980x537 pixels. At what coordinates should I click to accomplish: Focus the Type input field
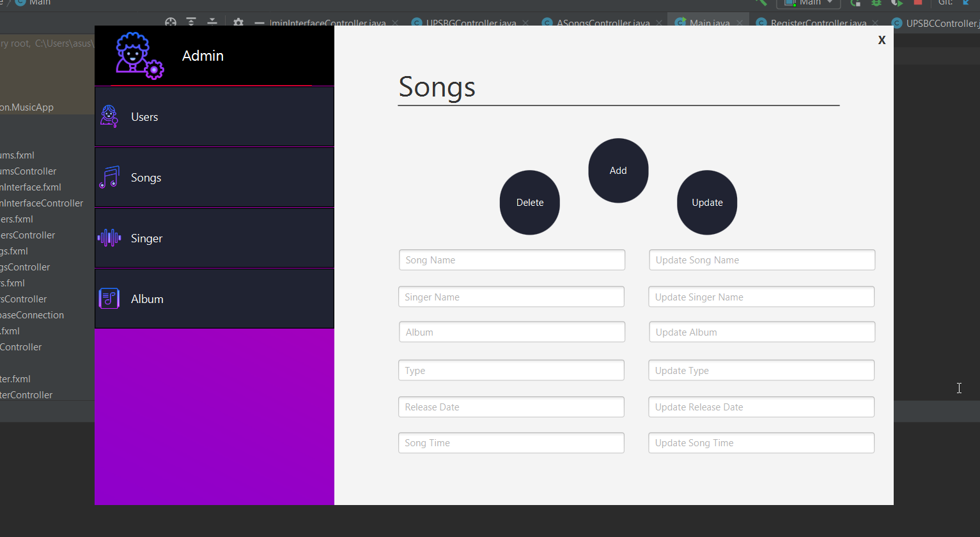[511, 370]
